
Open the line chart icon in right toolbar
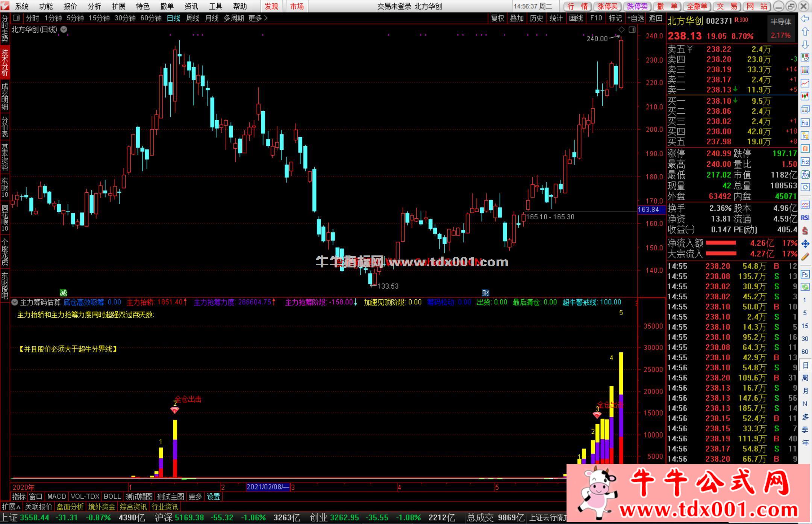pos(805,83)
